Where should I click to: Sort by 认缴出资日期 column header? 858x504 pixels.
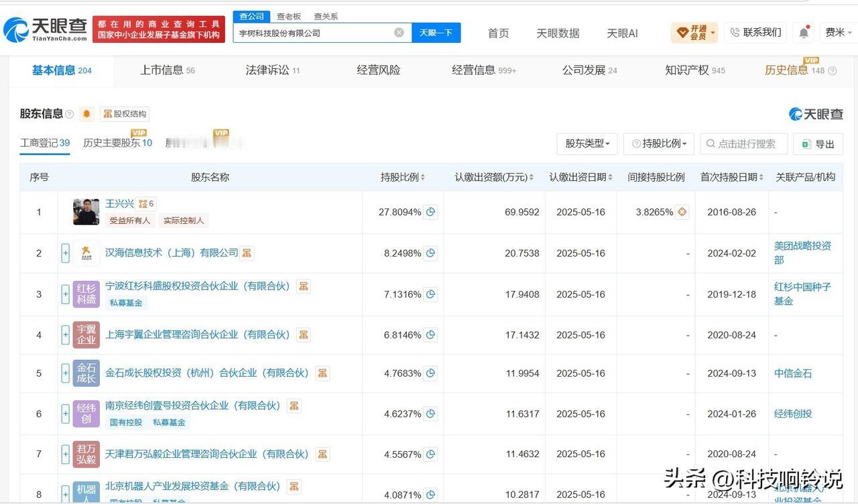point(581,177)
